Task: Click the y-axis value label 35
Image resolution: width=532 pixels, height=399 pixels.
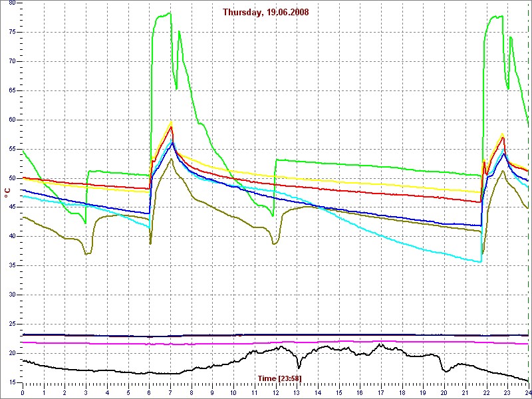Action: click(x=13, y=265)
